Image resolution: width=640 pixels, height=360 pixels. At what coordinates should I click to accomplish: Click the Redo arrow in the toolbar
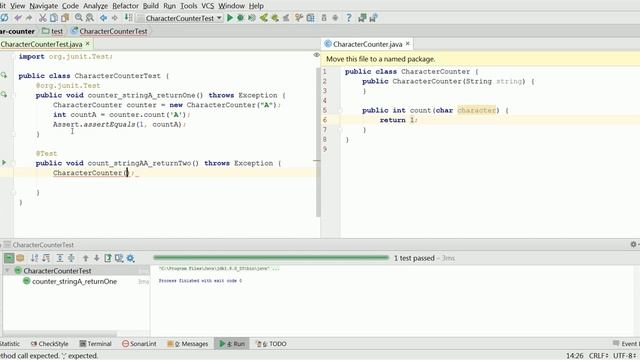[x=29, y=18]
